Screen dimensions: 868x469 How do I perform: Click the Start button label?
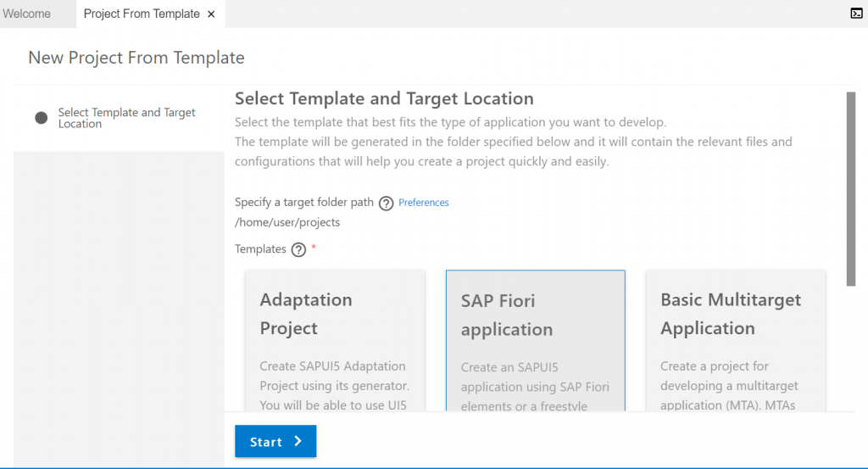[265, 442]
